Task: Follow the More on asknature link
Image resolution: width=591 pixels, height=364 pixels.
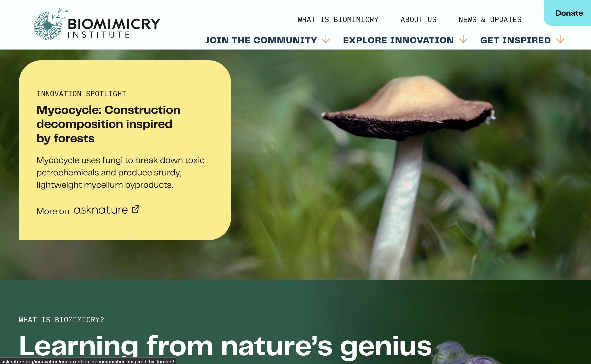Action: 88,210
